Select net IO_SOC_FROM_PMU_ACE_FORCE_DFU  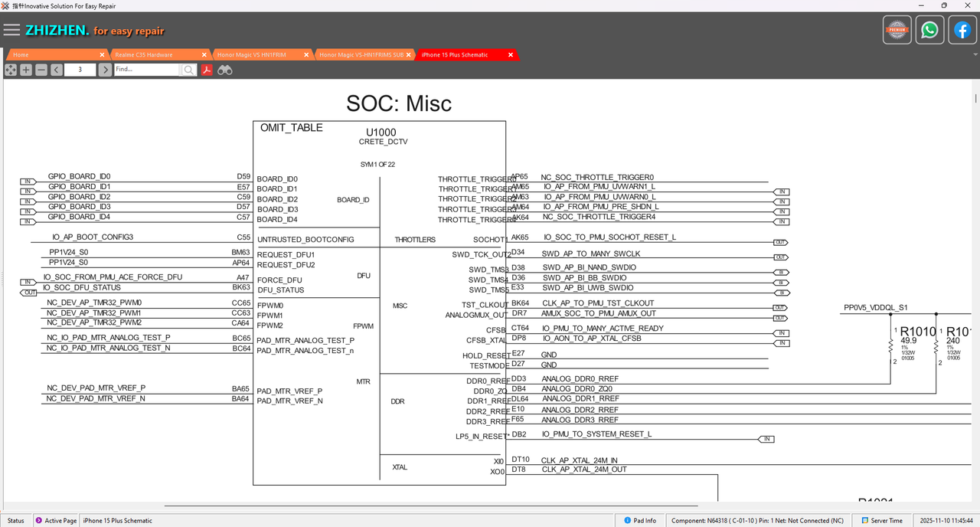(x=113, y=277)
